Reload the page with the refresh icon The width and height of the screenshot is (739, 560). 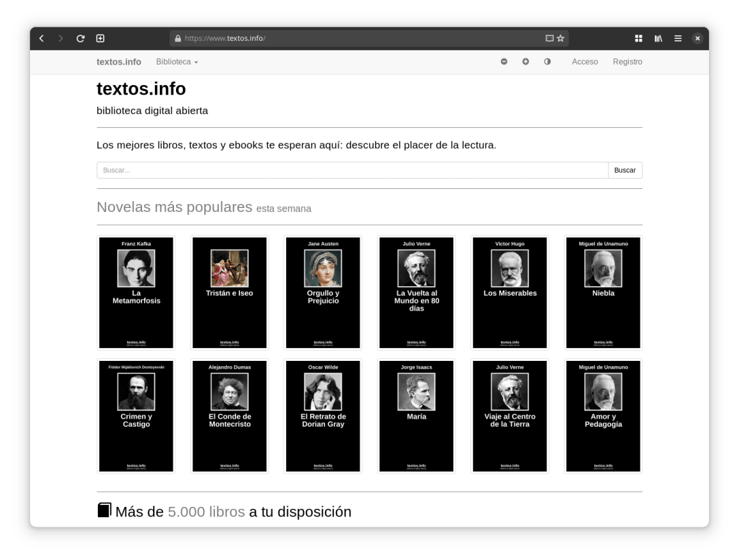(81, 38)
